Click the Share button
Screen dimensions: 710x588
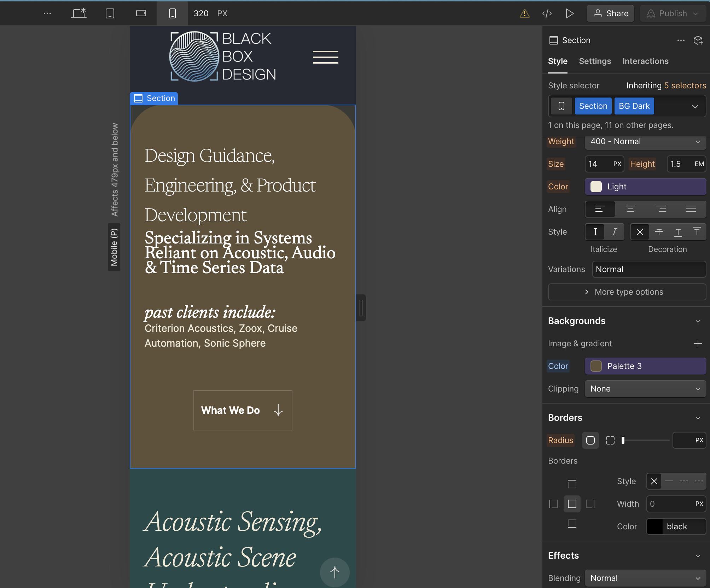pyautogui.click(x=610, y=13)
